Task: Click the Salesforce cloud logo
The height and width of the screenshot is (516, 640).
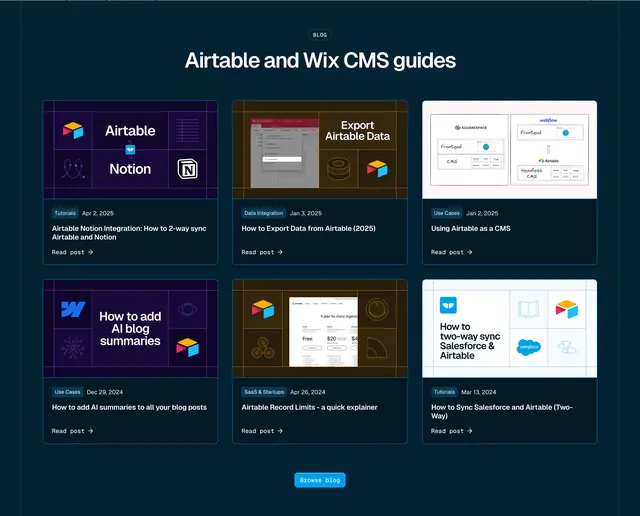Action: (x=529, y=347)
